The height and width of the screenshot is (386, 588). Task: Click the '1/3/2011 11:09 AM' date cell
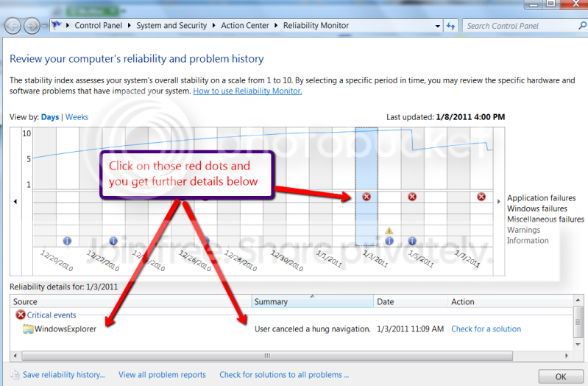point(410,329)
